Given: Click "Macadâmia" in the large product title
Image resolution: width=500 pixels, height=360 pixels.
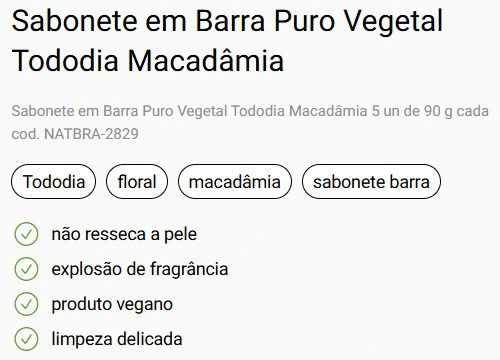Looking at the screenshot, I should [x=206, y=61].
